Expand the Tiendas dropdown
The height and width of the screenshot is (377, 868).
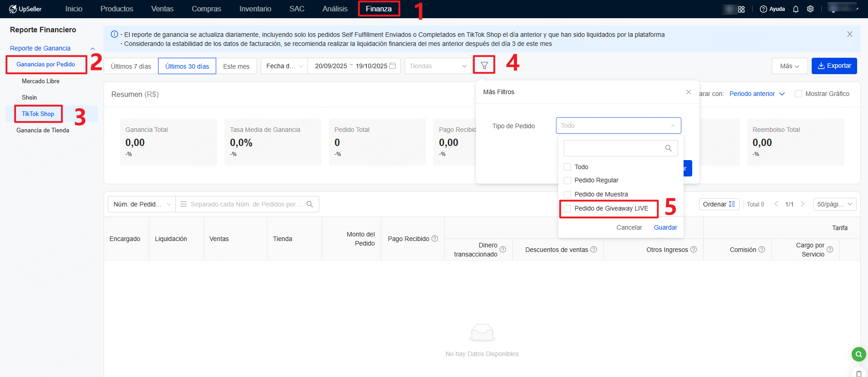pyautogui.click(x=438, y=66)
